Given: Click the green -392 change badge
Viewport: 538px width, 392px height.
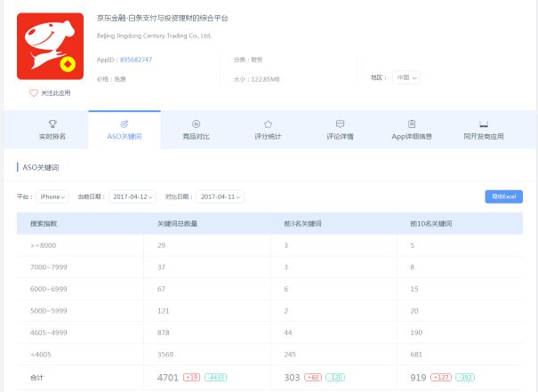Looking at the screenshot, I should 465,378.
